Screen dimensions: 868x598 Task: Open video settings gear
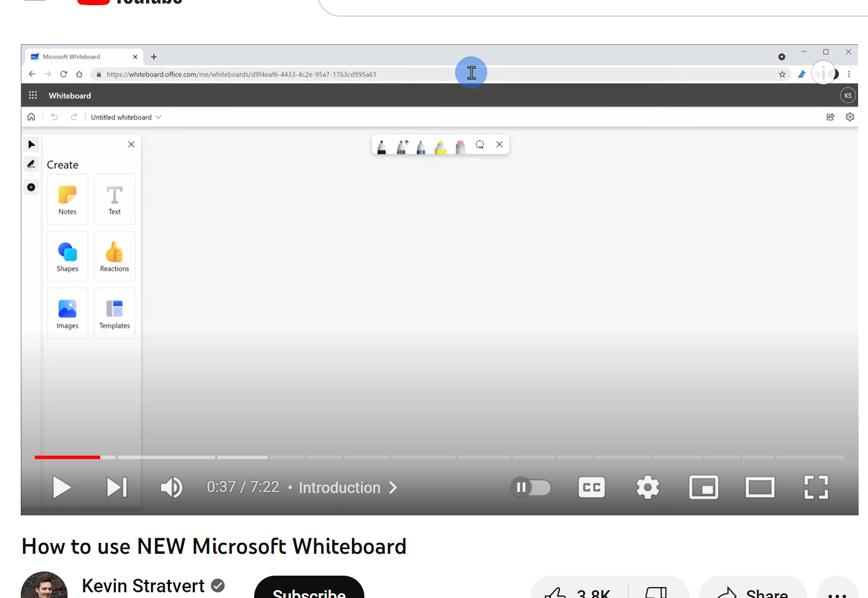pos(648,487)
